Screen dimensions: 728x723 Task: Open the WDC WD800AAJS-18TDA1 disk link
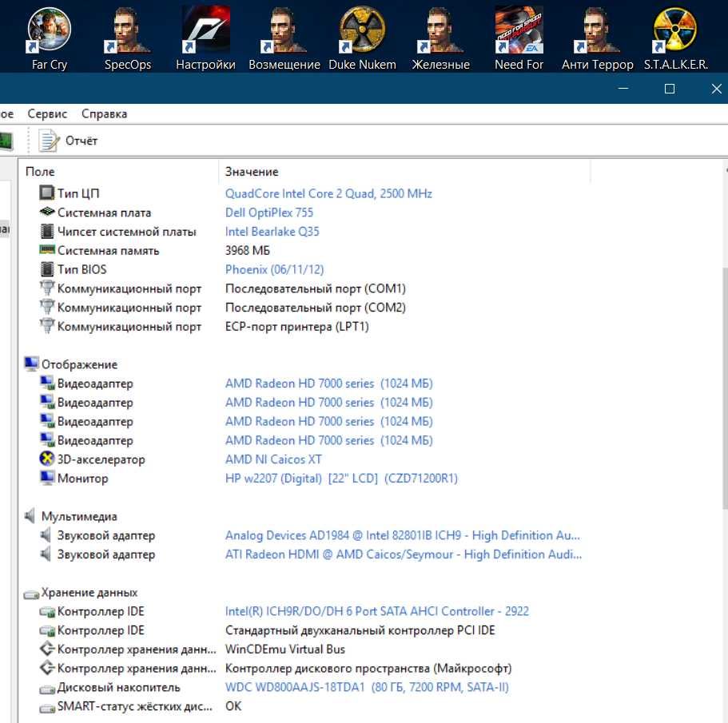click(367, 687)
